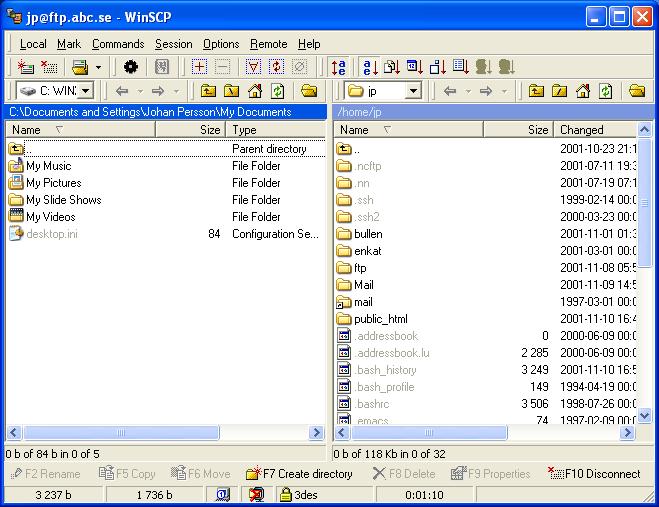Sort by group using the last icon
Viewport: 659px width, 507px height.
coord(506,67)
